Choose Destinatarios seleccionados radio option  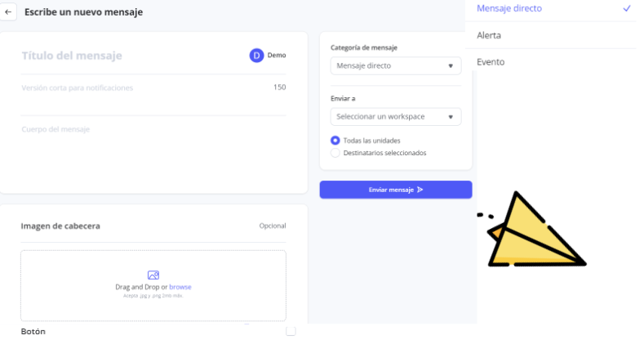[335, 153]
